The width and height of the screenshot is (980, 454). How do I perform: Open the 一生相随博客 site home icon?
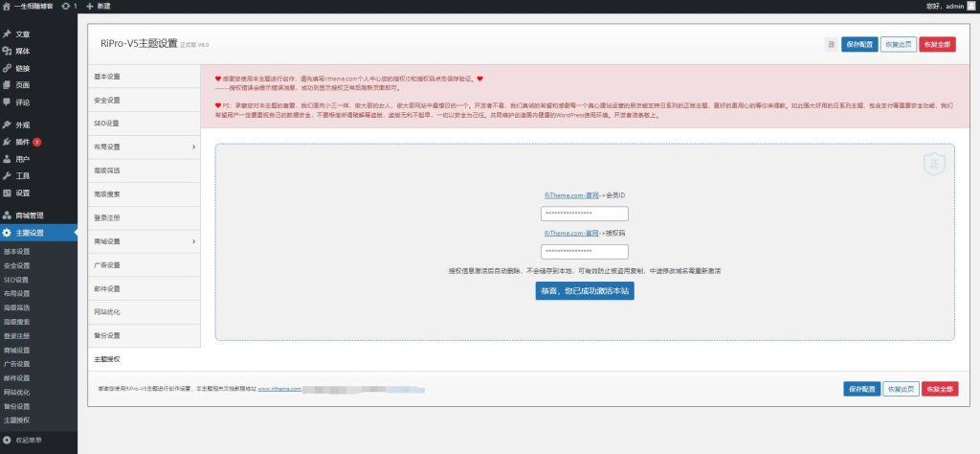(x=7, y=6)
